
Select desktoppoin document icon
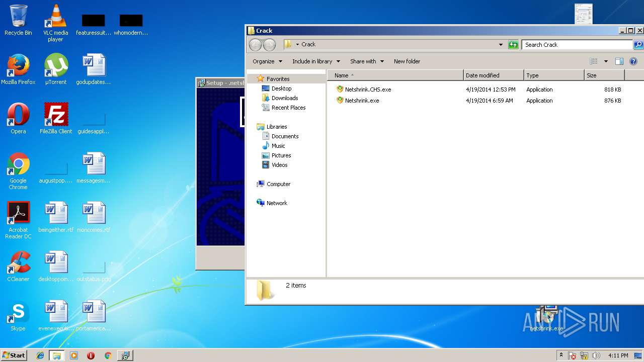(55, 266)
